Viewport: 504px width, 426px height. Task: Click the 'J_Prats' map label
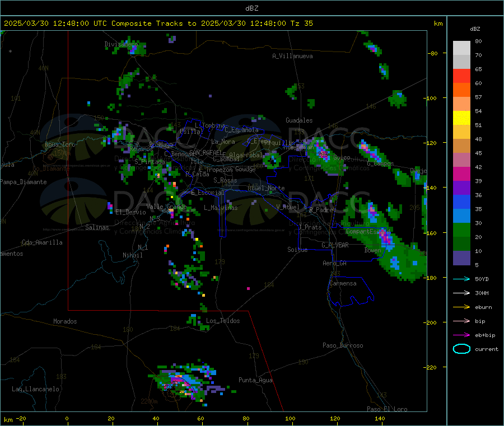click(310, 227)
